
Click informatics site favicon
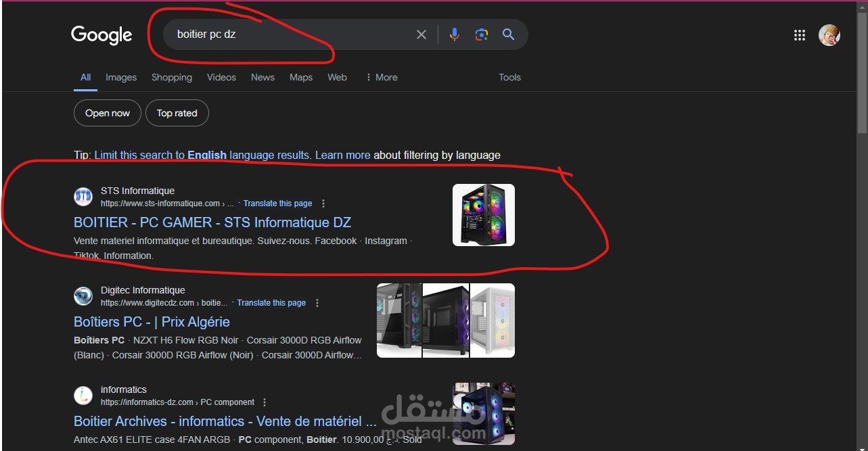[83, 396]
